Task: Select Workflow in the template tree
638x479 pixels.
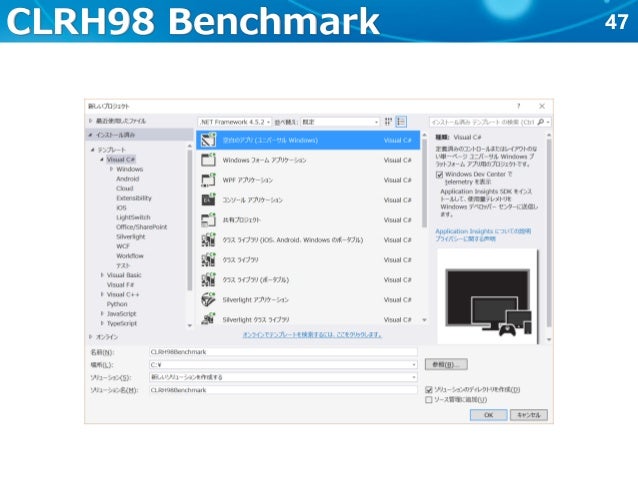Action: pyautogui.click(x=130, y=256)
